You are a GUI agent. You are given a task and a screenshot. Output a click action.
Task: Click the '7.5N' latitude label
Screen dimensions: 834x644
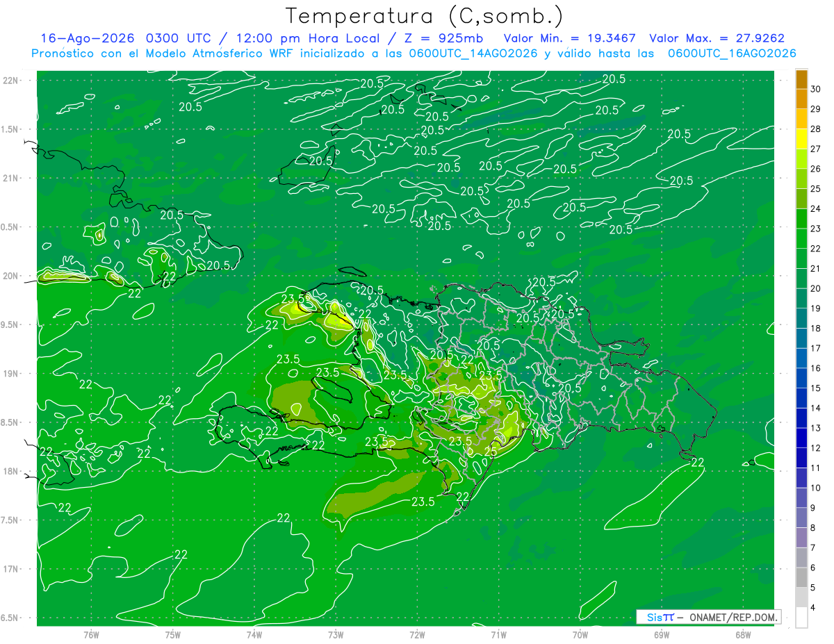click(x=10, y=520)
